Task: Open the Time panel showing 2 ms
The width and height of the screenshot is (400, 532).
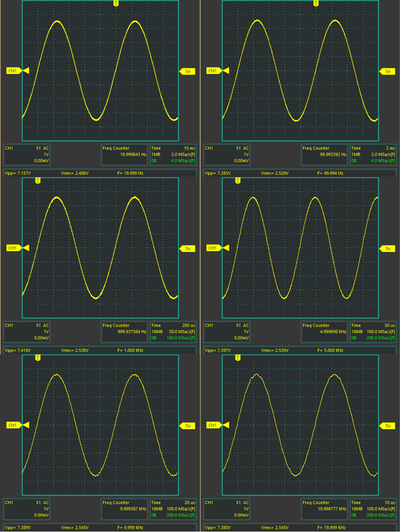Action: point(373,154)
